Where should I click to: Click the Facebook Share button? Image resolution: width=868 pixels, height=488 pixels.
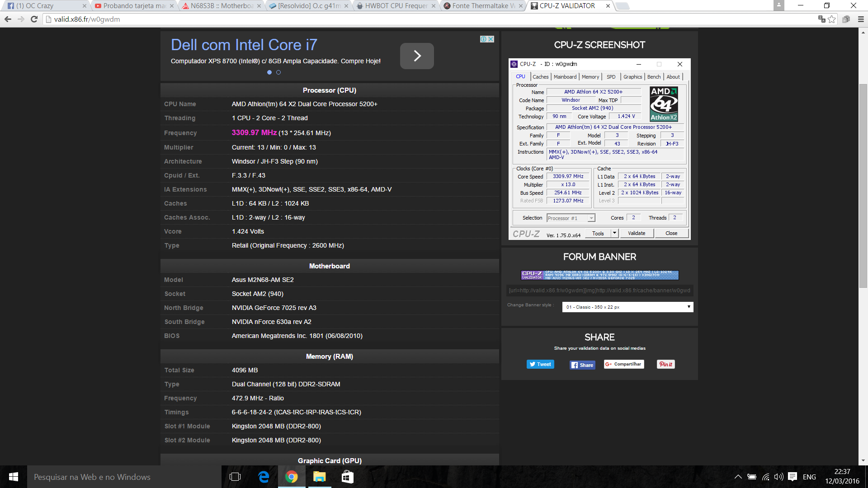pos(582,365)
